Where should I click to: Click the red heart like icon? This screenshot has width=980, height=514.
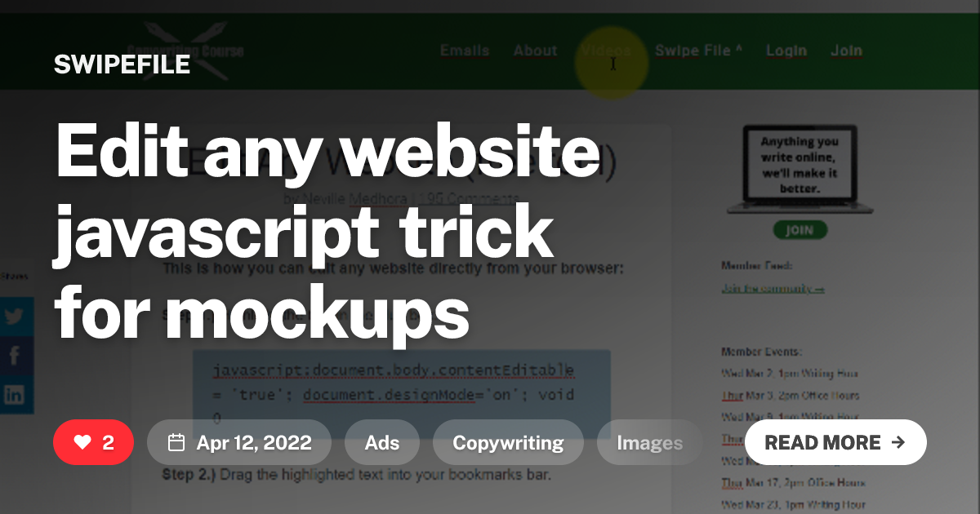click(82, 443)
